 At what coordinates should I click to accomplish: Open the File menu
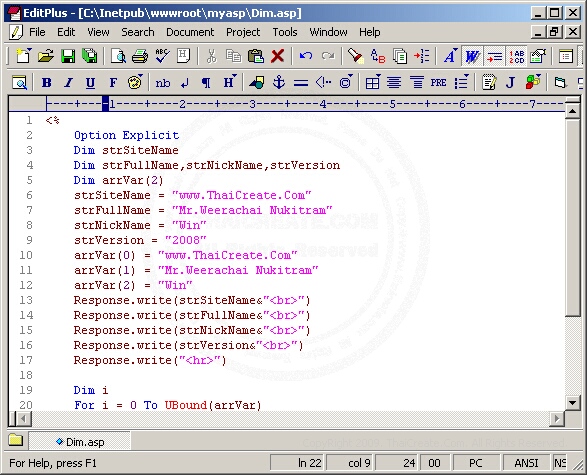click(37, 32)
